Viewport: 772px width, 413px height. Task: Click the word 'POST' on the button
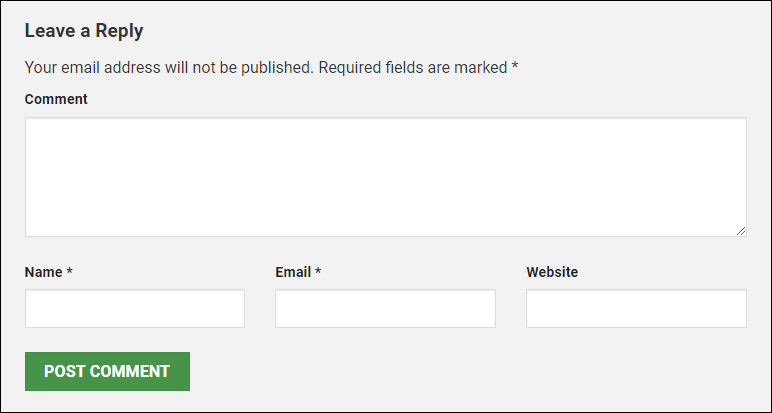[x=64, y=371]
